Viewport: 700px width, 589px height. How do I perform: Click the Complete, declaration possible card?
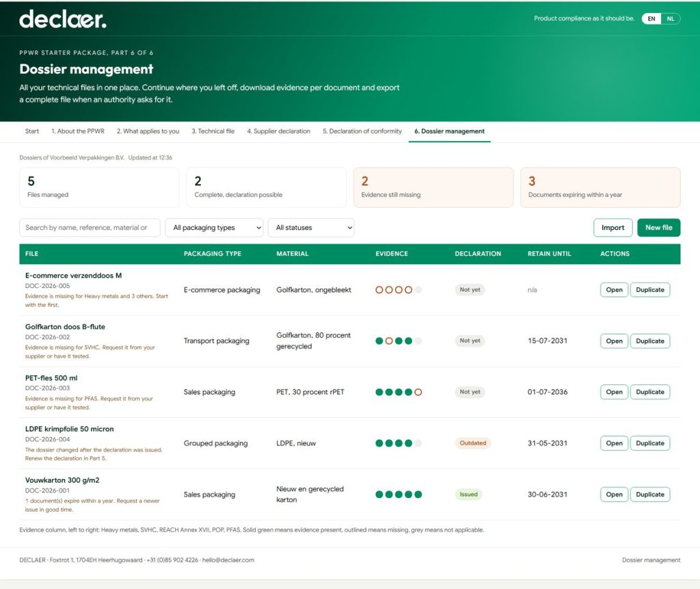[x=266, y=187]
